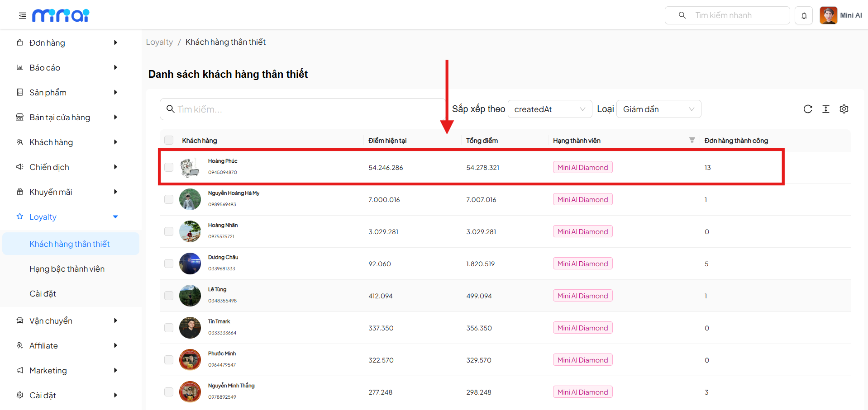Open table settings gear icon
Screen dimensions: 868x410
pos(844,109)
